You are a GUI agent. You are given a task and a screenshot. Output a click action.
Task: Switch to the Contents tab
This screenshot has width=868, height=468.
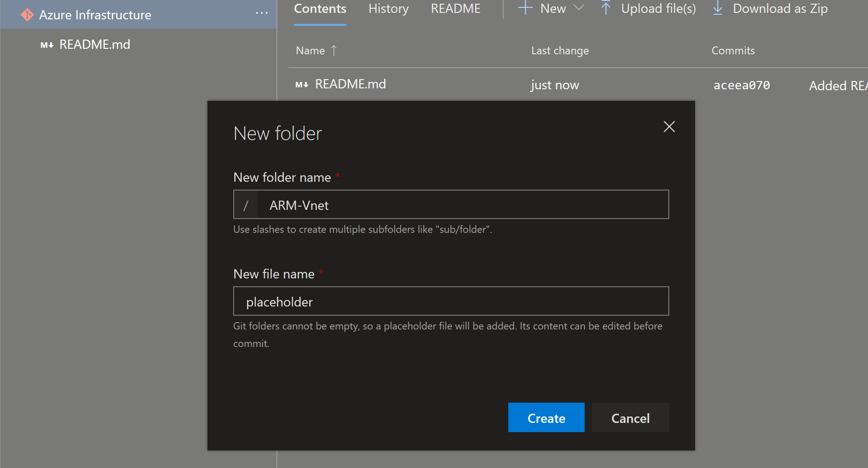click(x=320, y=9)
